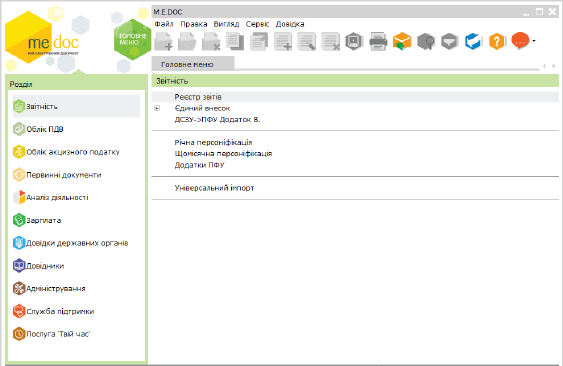This screenshot has width=563, height=366.
Task: Select the Звітність section in the sidebar
Action: (x=76, y=106)
